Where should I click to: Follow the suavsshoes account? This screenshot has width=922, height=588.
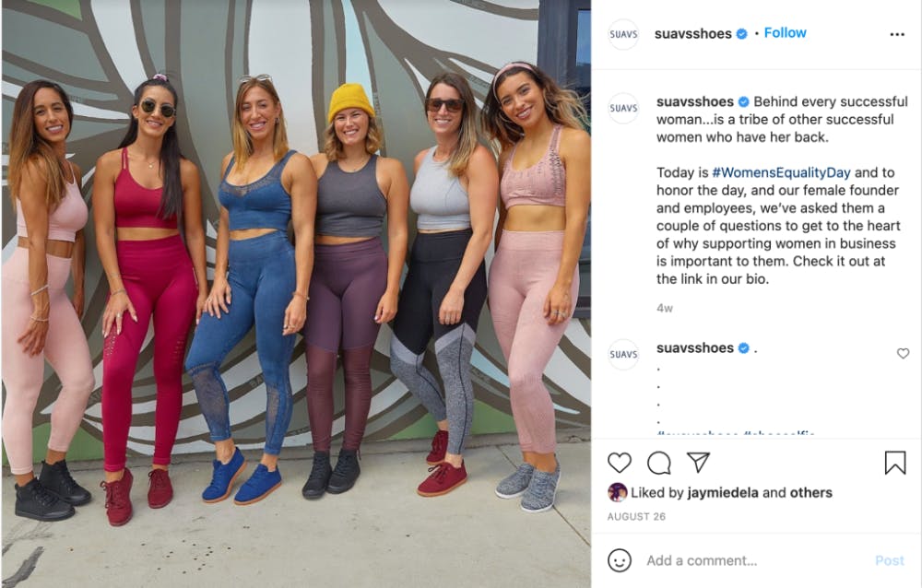pyautogui.click(x=785, y=33)
